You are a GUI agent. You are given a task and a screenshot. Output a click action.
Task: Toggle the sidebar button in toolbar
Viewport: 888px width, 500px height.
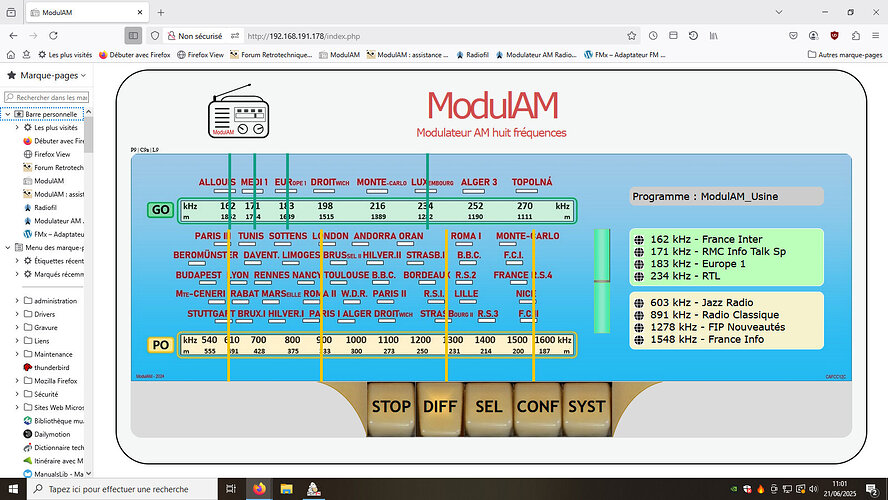click(x=133, y=36)
